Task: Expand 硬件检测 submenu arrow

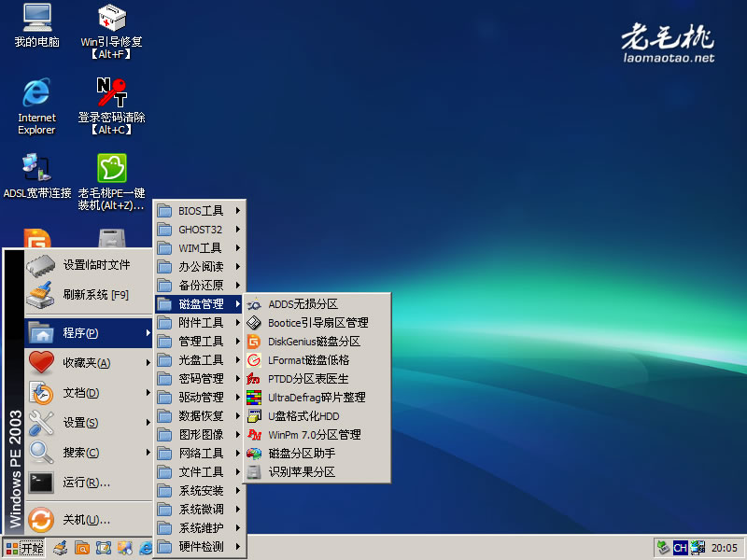Action: point(238,547)
